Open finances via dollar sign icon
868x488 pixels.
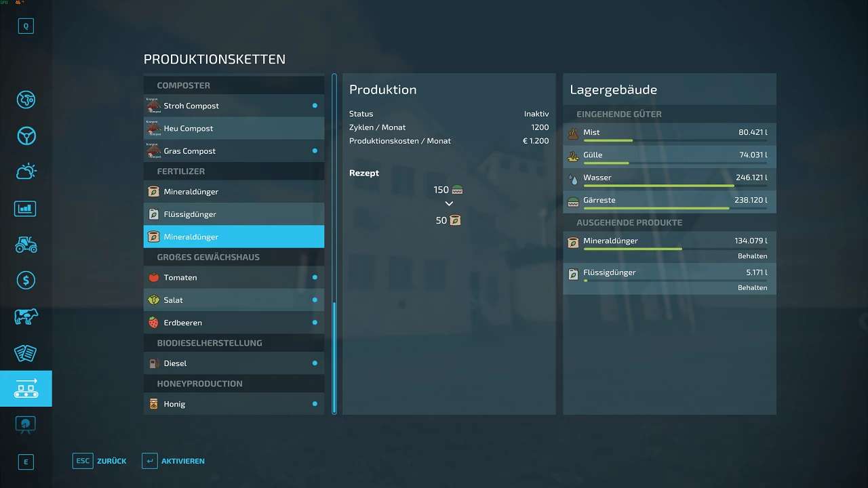point(26,280)
